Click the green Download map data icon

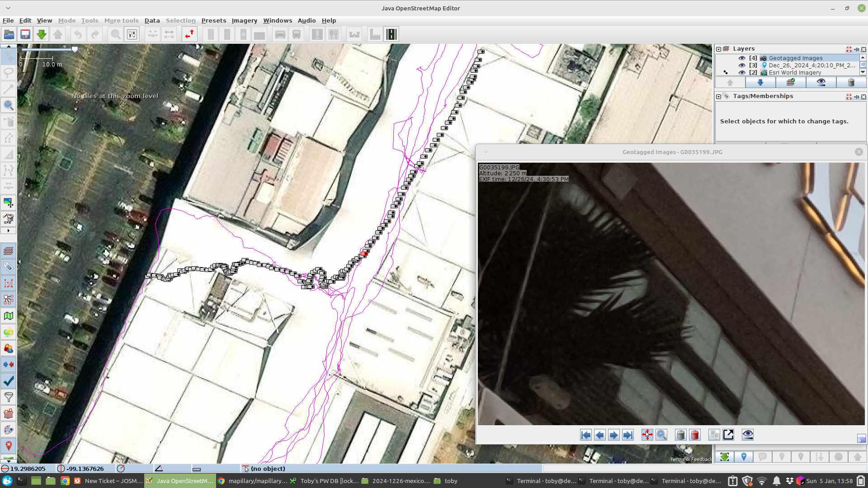coord(42,34)
